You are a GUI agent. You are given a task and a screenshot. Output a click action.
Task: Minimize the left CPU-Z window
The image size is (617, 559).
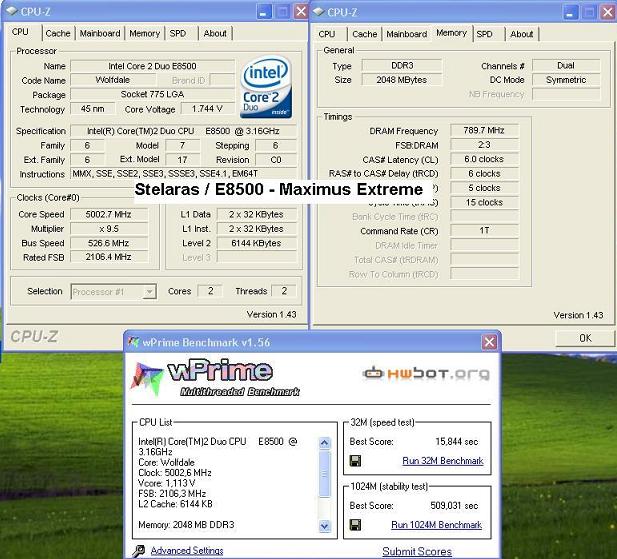264,12
